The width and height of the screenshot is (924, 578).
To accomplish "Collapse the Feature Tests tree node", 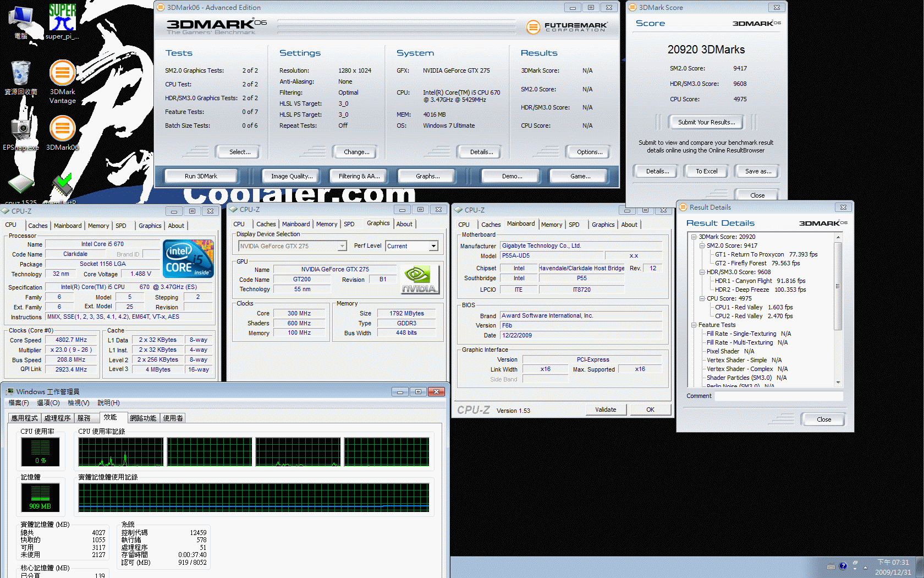I will 694,325.
